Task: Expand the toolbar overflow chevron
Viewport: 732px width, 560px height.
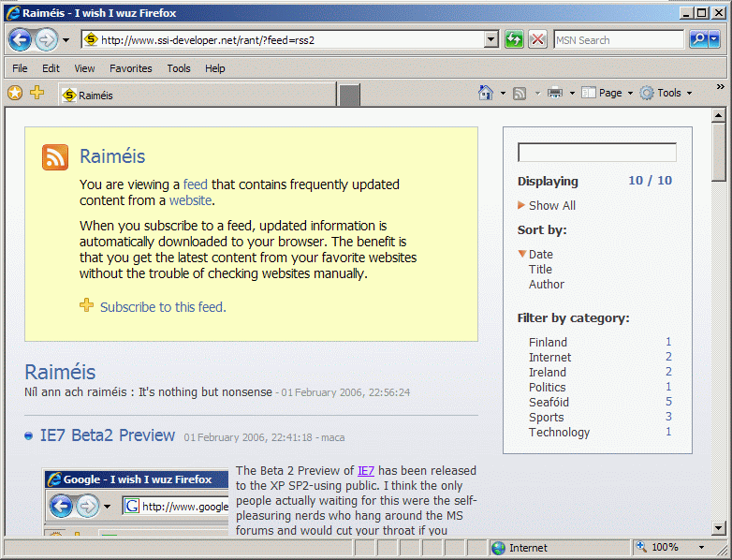Action: [721, 87]
